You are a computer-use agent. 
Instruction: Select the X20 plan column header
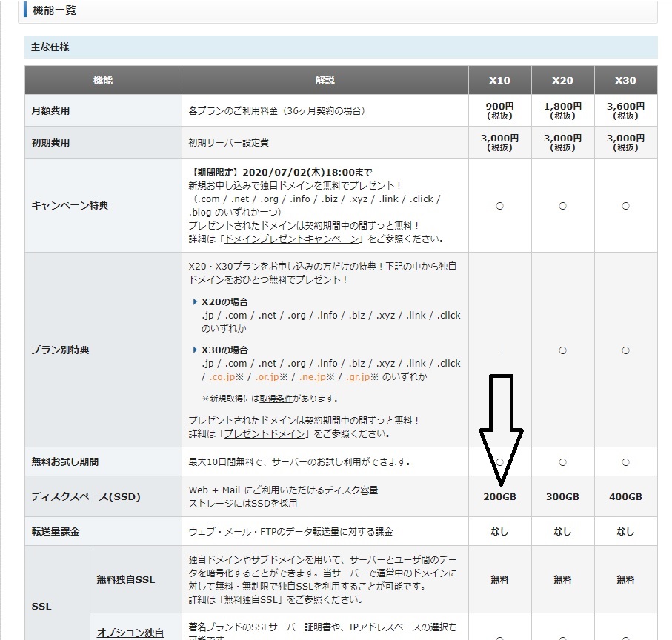point(562,80)
